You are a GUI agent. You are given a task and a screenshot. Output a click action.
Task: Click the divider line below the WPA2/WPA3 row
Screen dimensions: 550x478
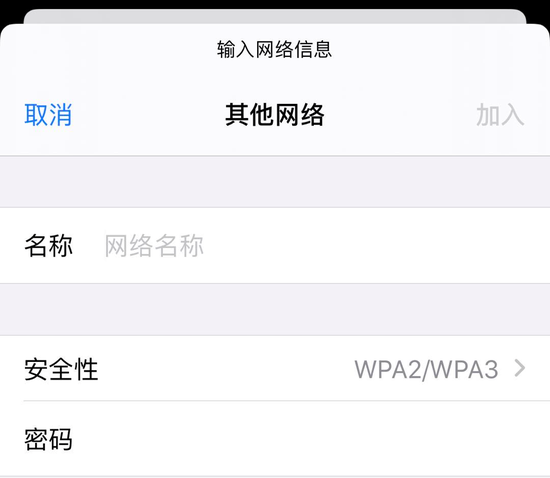287,400
